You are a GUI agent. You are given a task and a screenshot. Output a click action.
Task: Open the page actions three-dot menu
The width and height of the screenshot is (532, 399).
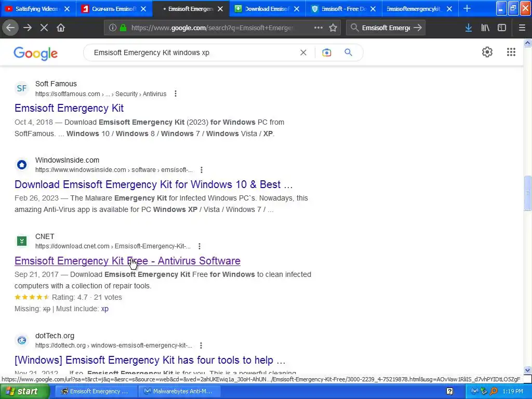click(x=318, y=28)
